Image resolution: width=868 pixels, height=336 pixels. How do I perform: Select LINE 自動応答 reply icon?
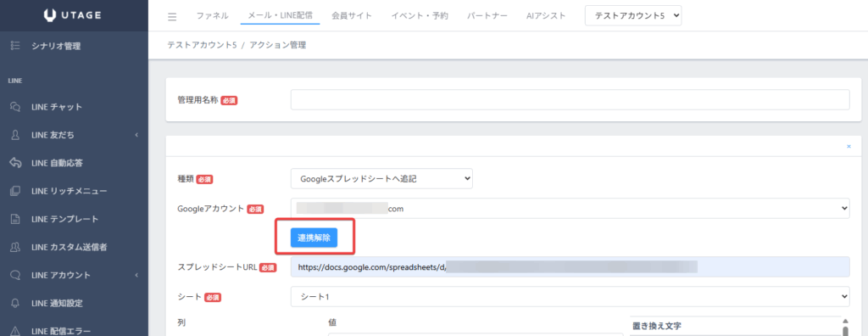(15, 162)
